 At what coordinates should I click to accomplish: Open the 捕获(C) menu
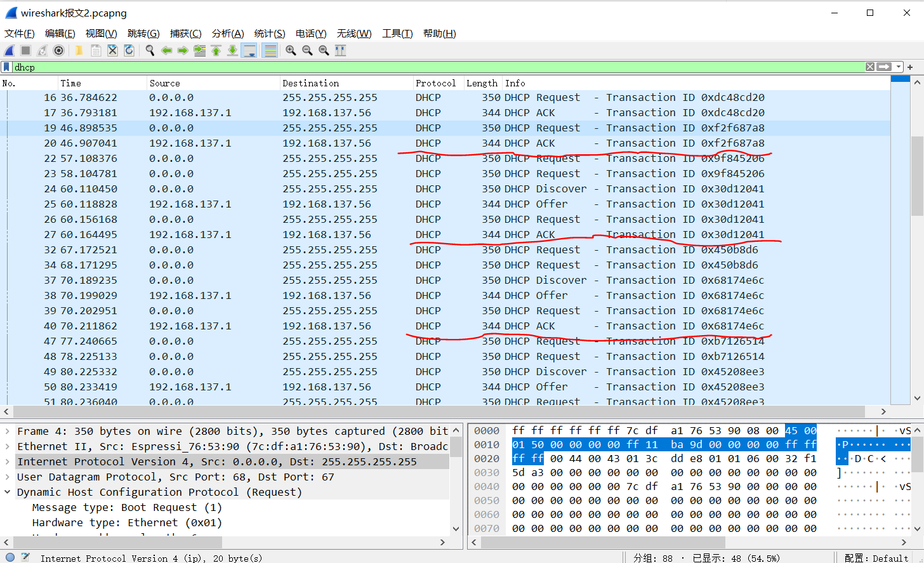pyautogui.click(x=186, y=34)
